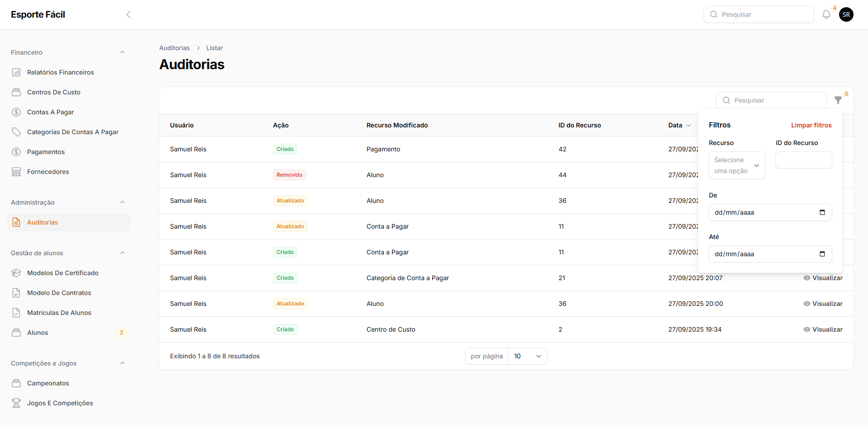This screenshot has width=868, height=427.
Task: Open the Recurso filter dropdown
Action: point(736,165)
